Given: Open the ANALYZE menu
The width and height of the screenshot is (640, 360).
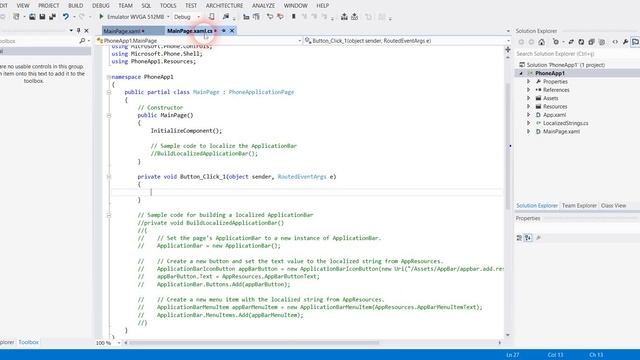Looking at the screenshot, I should point(263,6).
